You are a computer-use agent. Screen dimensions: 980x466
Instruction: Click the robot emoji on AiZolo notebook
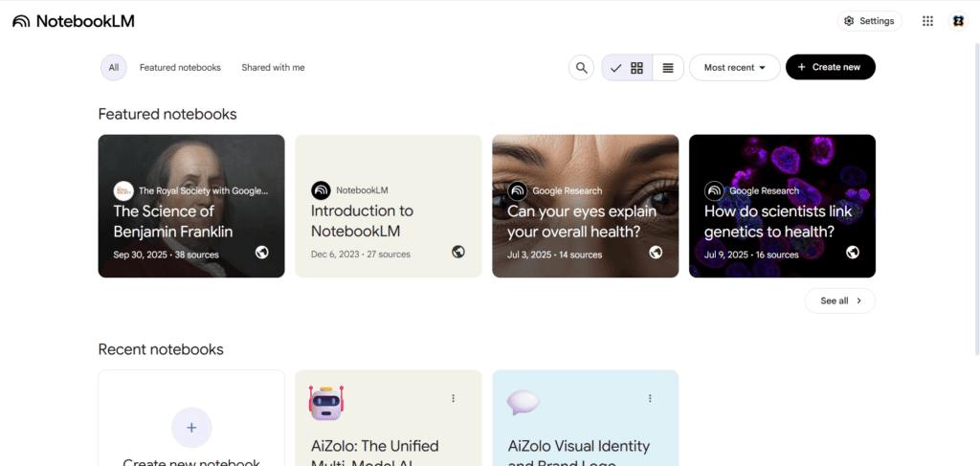pyautogui.click(x=326, y=403)
